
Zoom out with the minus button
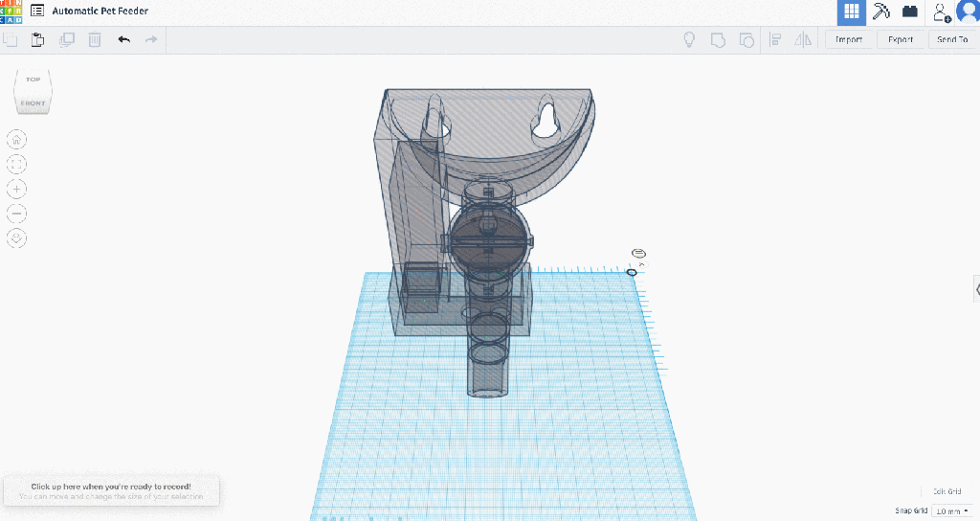pyautogui.click(x=17, y=213)
